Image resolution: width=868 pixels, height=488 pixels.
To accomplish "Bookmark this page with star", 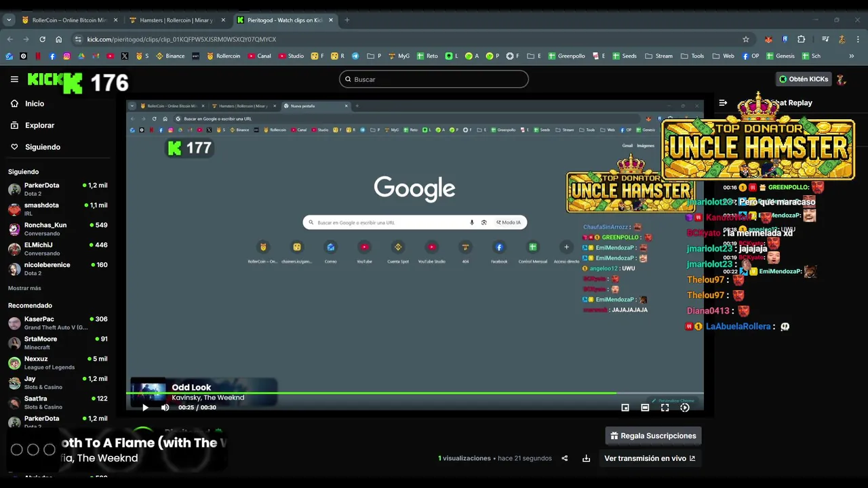I will pyautogui.click(x=746, y=39).
